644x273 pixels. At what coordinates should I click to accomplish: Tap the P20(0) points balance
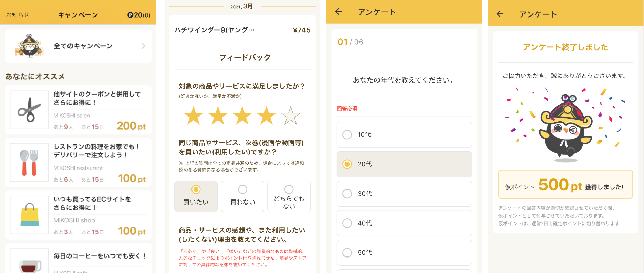(139, 15)
